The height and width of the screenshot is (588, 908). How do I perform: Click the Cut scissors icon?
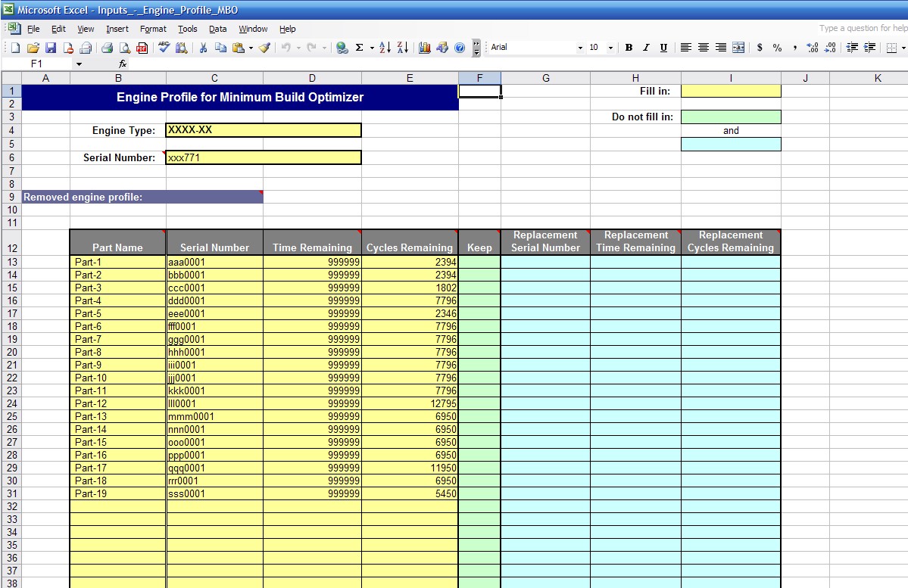tap(203, 48)
